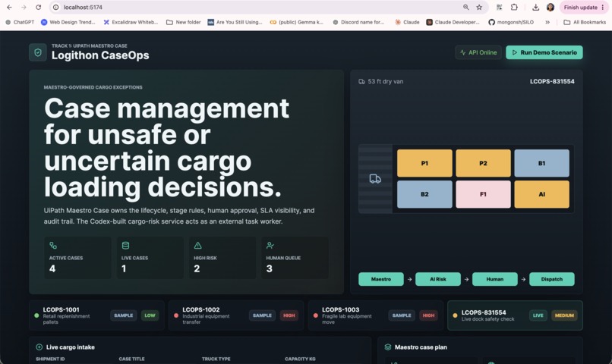Image resolution: width=612 pixels, height=364 pixels.
Task: Click the LIVE badge on LCOPS-831554
Action: [x=538, y=315]
